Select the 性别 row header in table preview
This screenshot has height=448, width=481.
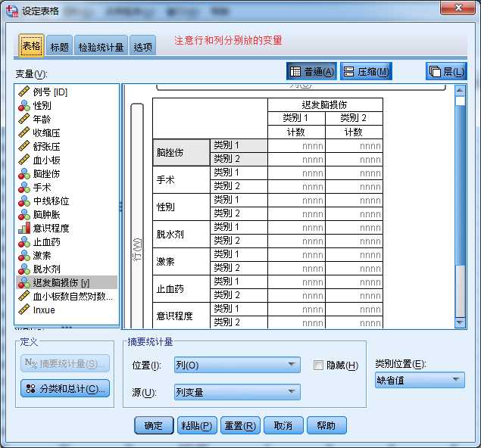click(x=181, y=207)
